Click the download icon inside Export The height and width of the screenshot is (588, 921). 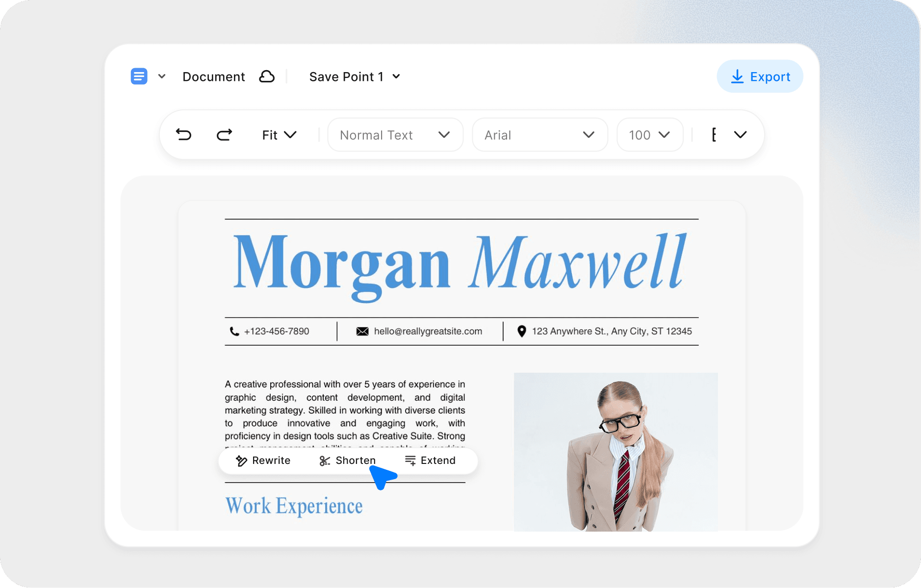737,76
